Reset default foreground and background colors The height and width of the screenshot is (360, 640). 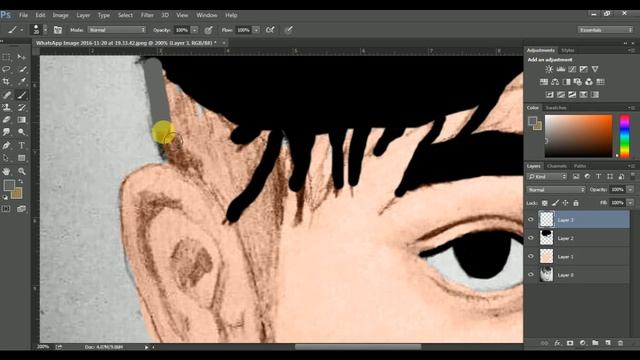[x=5, y=198]
